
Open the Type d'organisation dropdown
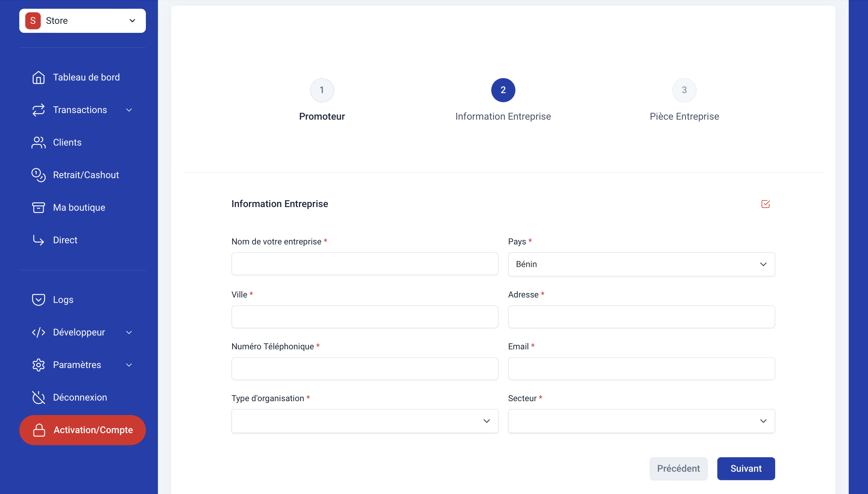point(365,421)
